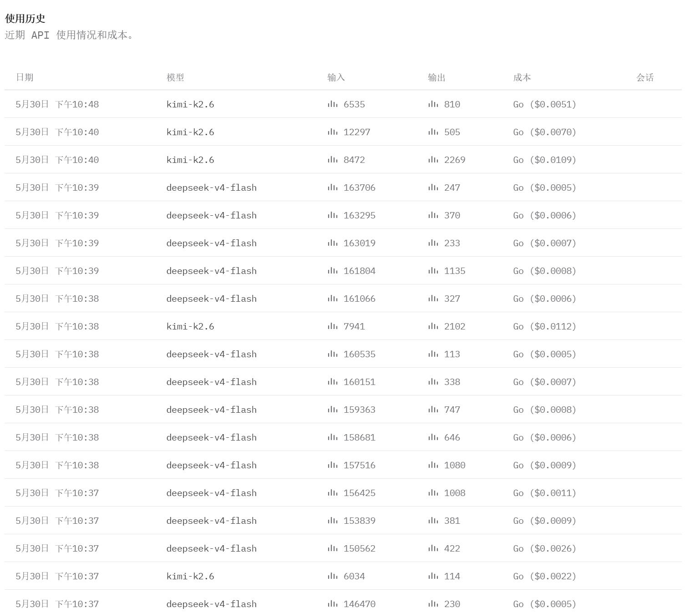Screen dimensions: 700x613
Task: Click the bar icon beside output 247
Action: [433, 187]
